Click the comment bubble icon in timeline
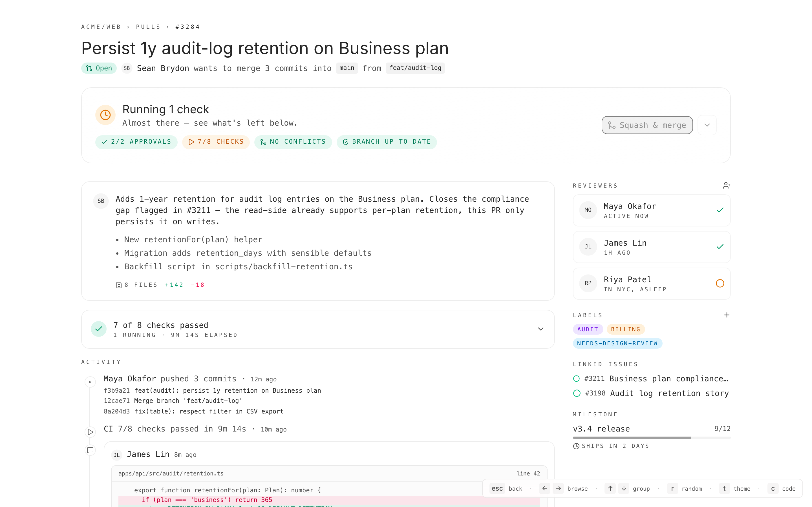This screenshot has width=812, height=507. pyautogui.click(x=90, y=450)
